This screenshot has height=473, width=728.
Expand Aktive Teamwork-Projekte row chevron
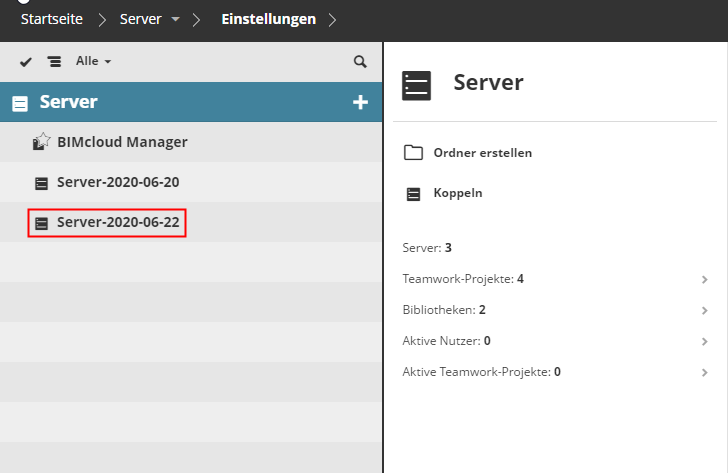click(704, 373)
